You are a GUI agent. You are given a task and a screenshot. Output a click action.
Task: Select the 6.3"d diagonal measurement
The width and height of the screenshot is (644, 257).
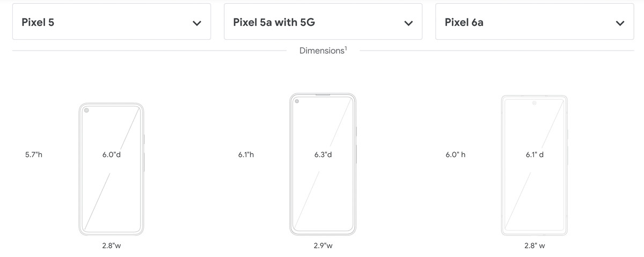tap(323, 155)
